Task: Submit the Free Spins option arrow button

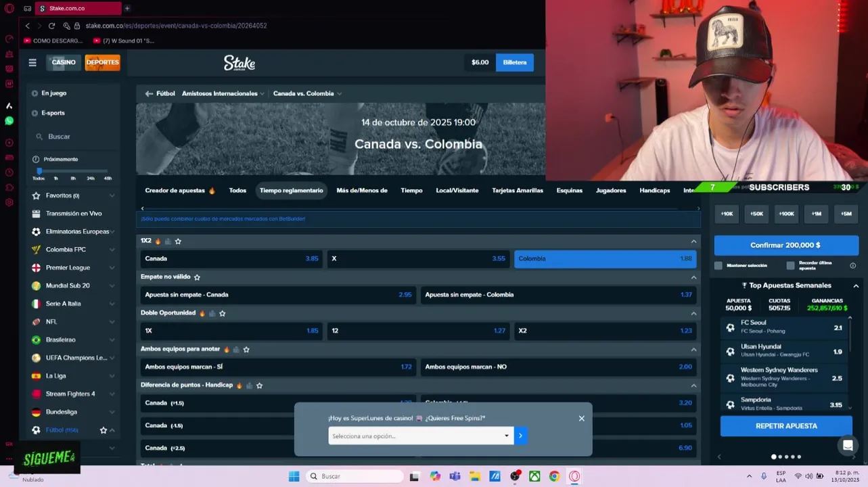Action: point(520,436)
